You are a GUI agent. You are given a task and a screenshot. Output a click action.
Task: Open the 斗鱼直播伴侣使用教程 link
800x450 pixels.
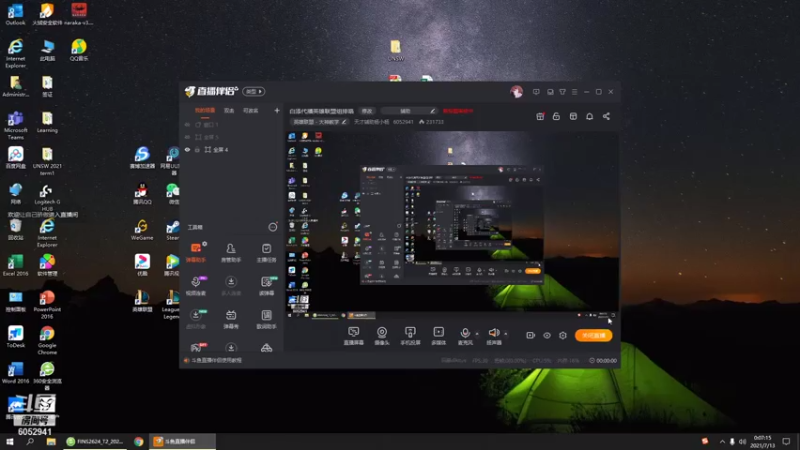pyautogui.click(x=217, y=360)
